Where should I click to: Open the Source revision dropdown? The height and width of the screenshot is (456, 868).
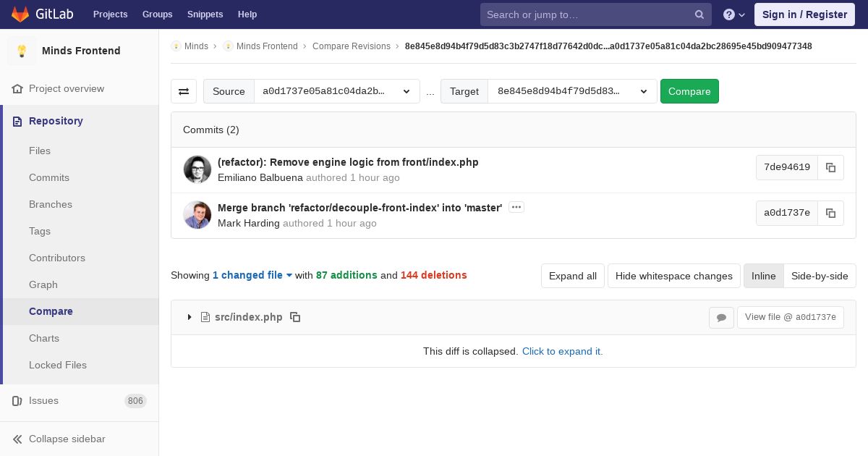click(337, 91)
